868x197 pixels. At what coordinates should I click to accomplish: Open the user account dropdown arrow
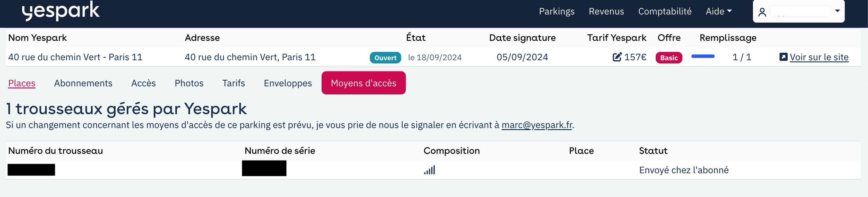click(837, 11)
